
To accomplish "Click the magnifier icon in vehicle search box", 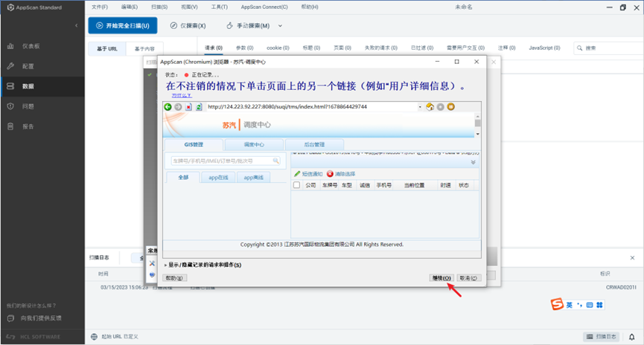I will 276,161.
